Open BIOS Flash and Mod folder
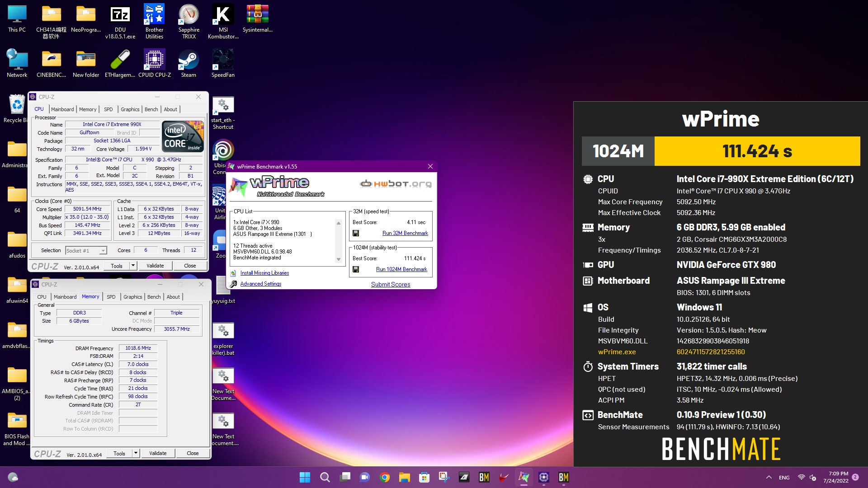This screenshot has height=488, width=868. click(x=17, y=428)
